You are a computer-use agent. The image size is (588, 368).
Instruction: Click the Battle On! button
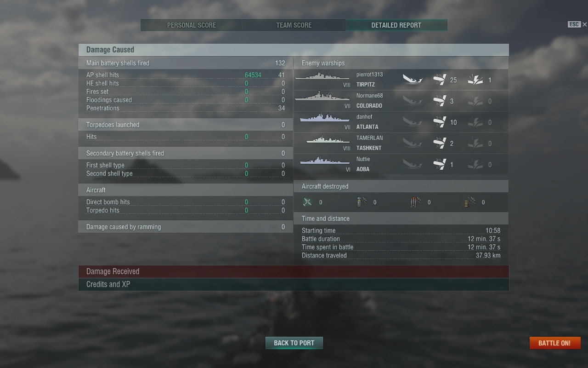click(x=555, y=343)
